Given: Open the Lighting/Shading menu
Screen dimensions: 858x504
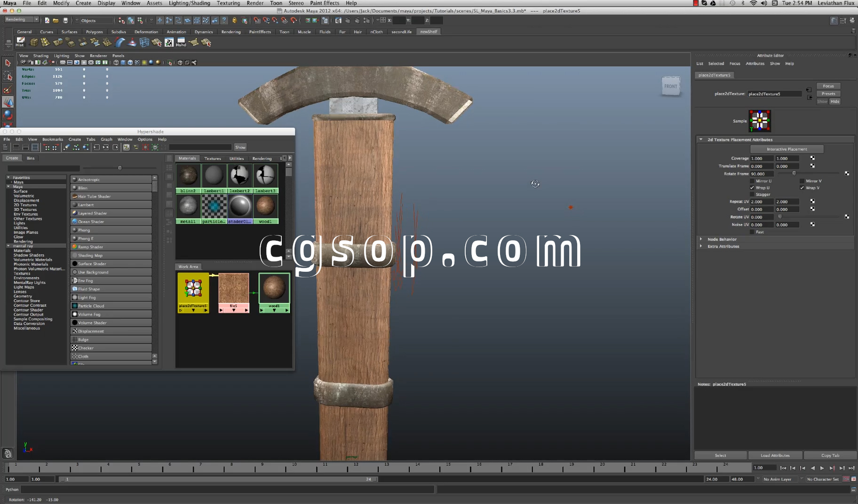Looking at the screenshot, I should (x=190, y=3).
